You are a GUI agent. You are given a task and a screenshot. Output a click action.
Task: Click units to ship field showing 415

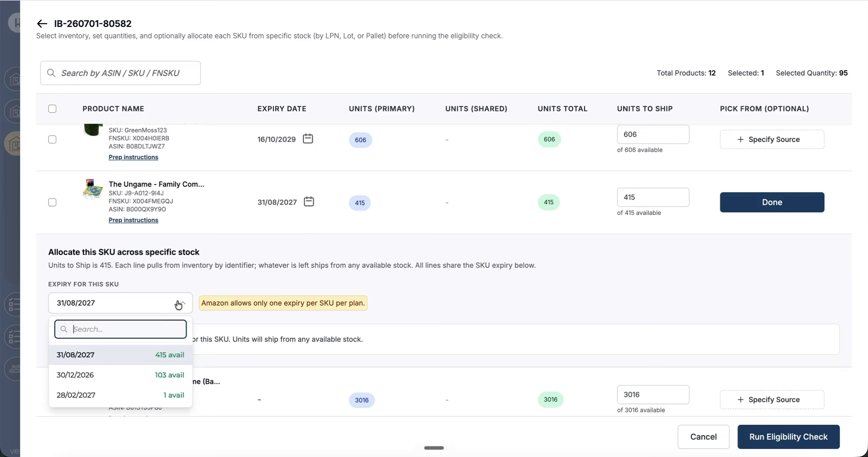653,197
